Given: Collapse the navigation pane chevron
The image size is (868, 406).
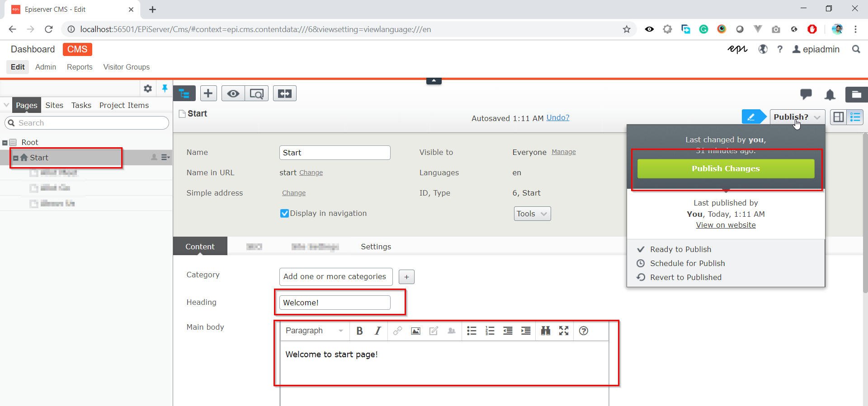Looking at the screenshot, I should click(6, 105).
